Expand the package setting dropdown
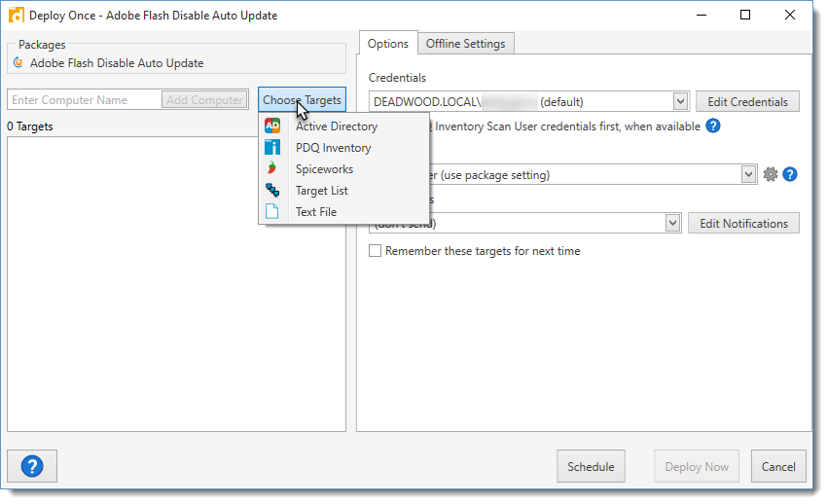This screenshot has width=828, height=504. tap(748, 174)
